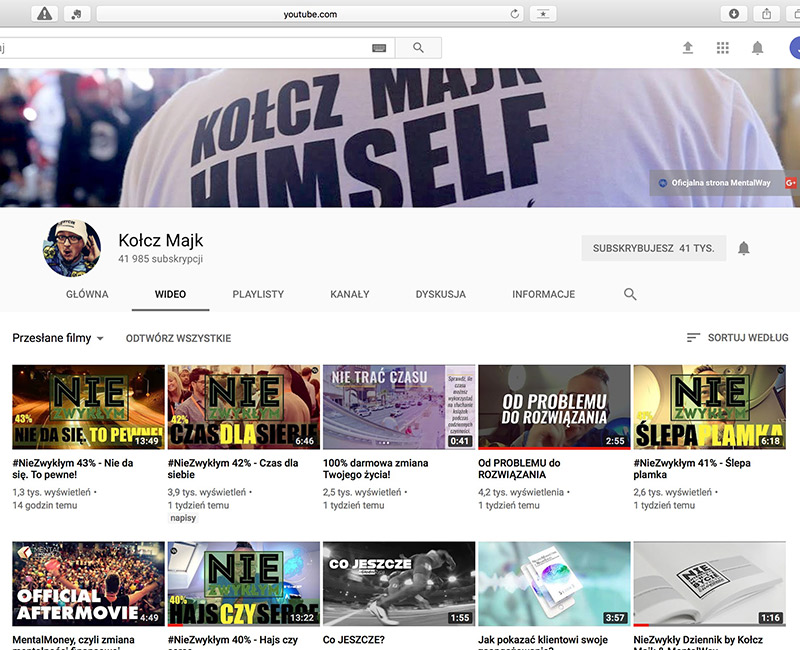Open the SORTUJ WEDŁUG sort menu

tap(737, 338)
